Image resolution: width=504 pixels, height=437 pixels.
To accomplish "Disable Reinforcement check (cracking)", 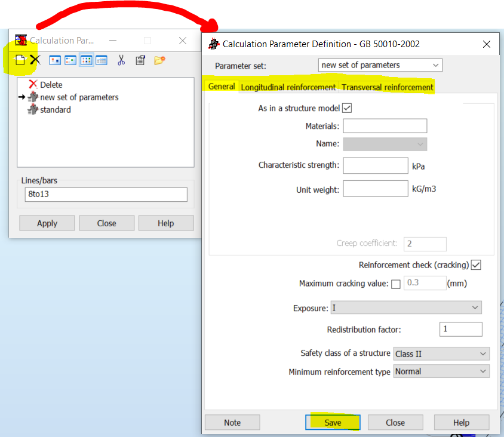I will pyautogui.click(x=476, y=264).
